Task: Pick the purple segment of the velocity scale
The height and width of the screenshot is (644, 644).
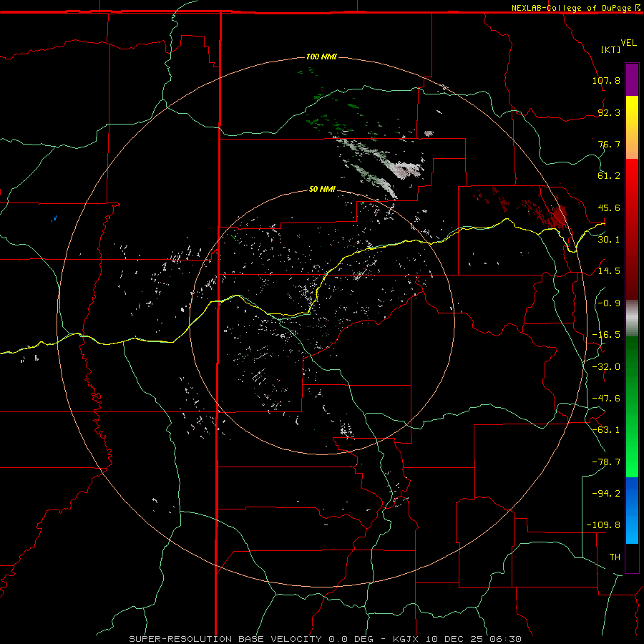Action: point(632,79)
